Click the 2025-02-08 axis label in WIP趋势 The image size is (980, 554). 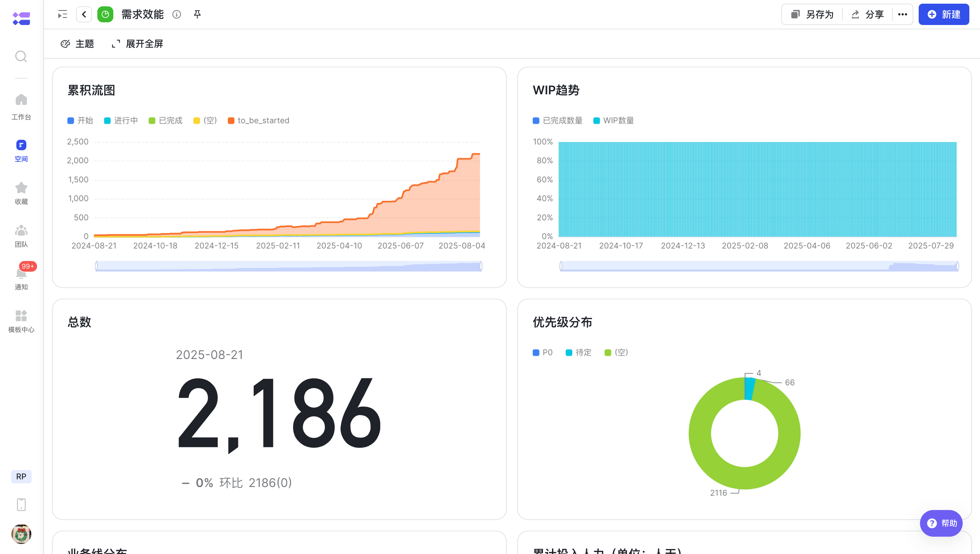pos(745,246)
